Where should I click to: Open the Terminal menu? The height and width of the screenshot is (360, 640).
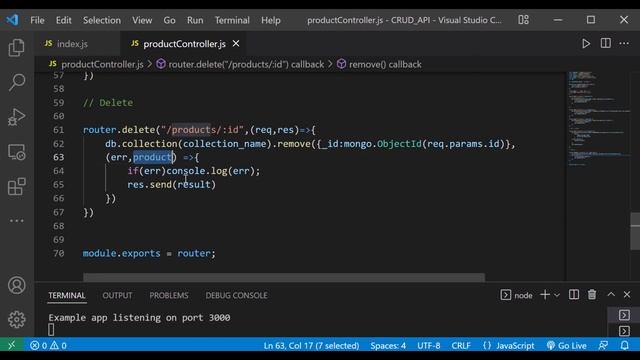pos(232,20)
